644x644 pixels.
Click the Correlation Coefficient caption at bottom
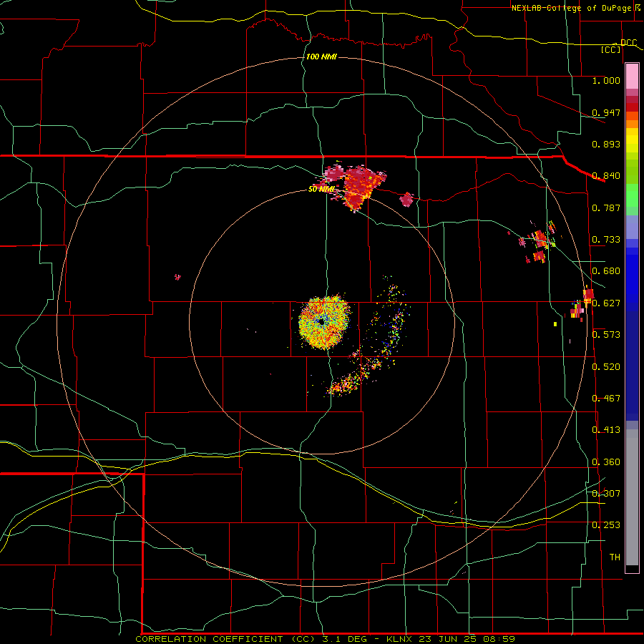[x=325, y=639]
